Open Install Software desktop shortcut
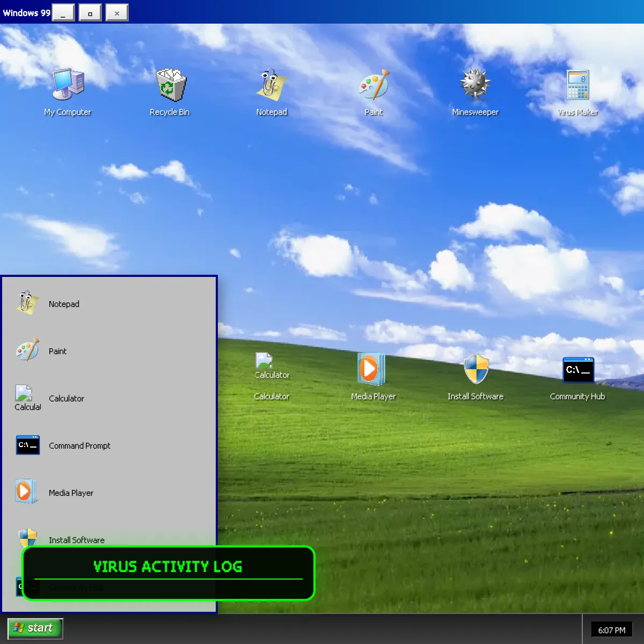 pos(475,377)
